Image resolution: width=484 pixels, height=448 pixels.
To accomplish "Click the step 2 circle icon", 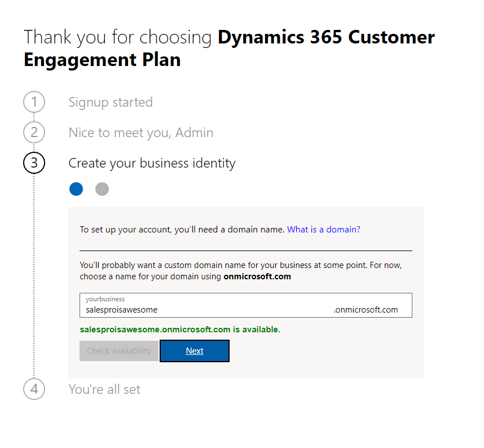I will coord(34,133).
